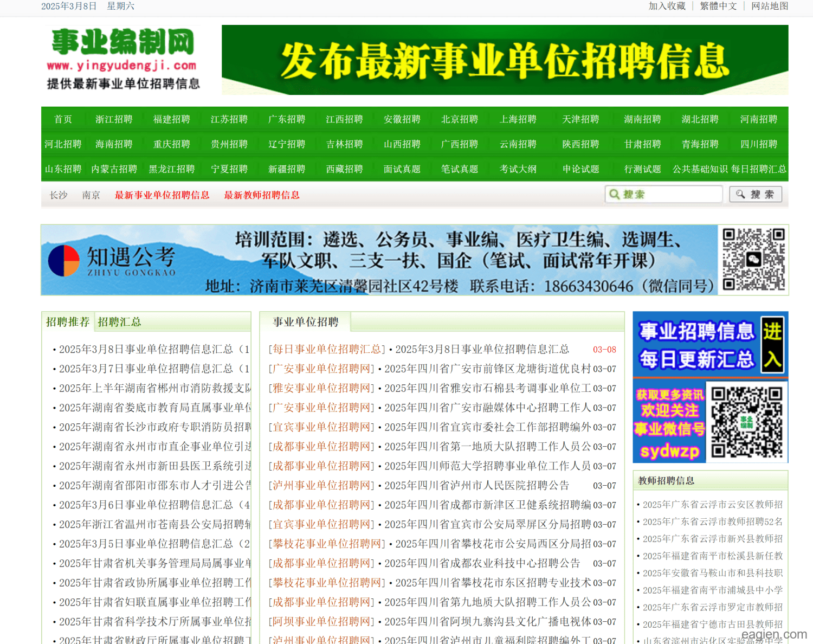Switch to 繁體中文 language
813x644 pixels.
tap(718, 6)
